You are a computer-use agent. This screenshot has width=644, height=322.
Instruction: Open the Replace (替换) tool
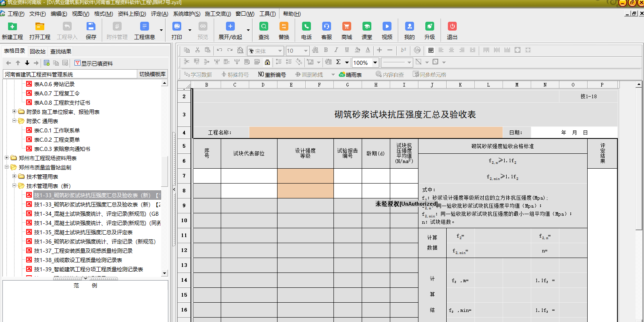(284, 27)
